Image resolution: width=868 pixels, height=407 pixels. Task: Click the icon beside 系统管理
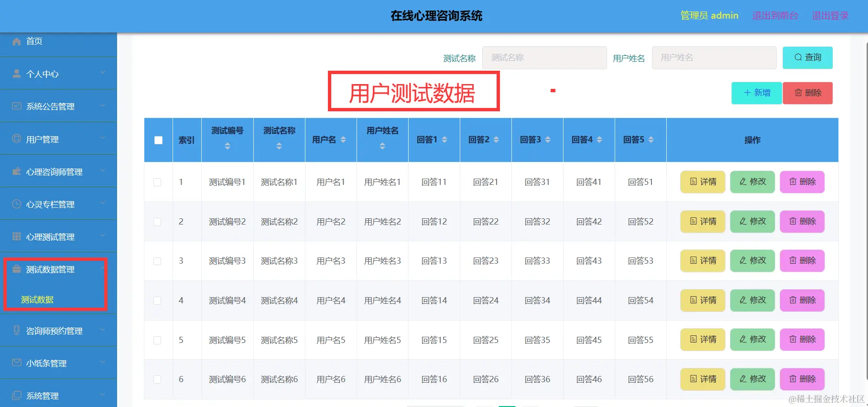click(16, 396)
